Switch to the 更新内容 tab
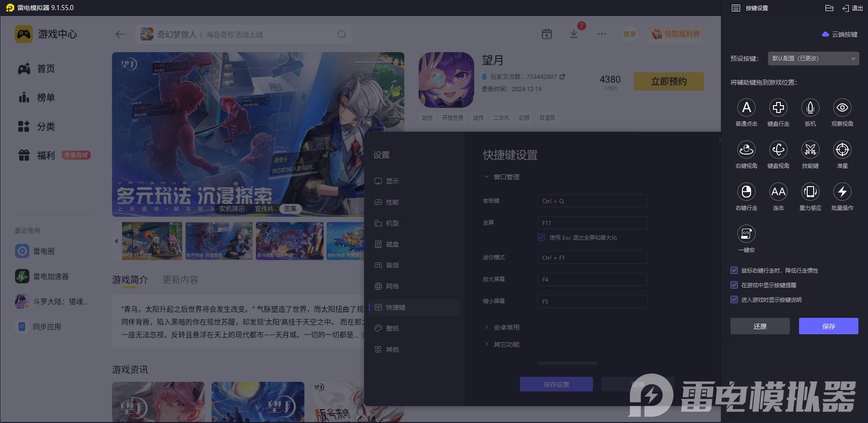Screen dimensions: 868x423 tap(180, 279)
